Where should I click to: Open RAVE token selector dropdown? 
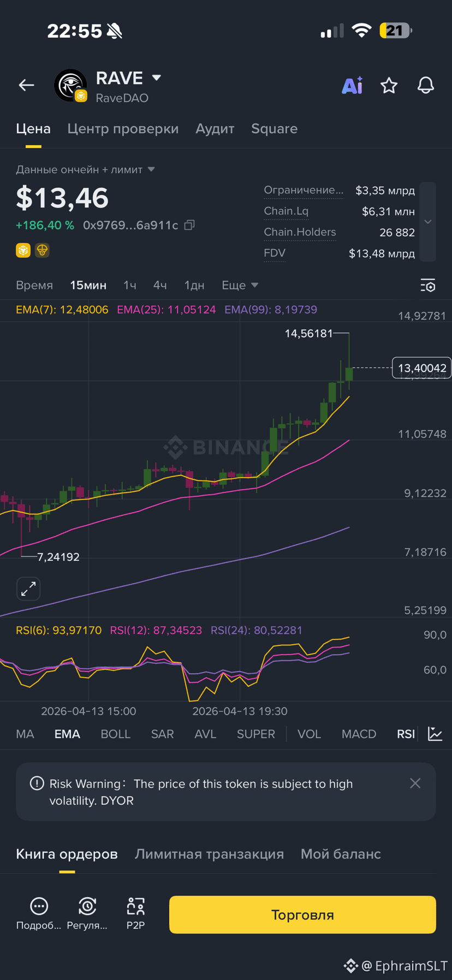157,78
